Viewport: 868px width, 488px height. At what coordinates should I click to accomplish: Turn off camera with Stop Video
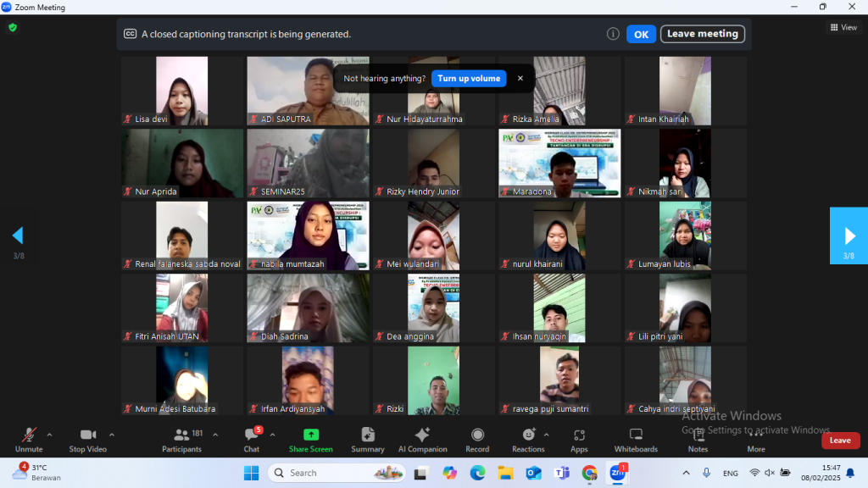pos(88,439)
